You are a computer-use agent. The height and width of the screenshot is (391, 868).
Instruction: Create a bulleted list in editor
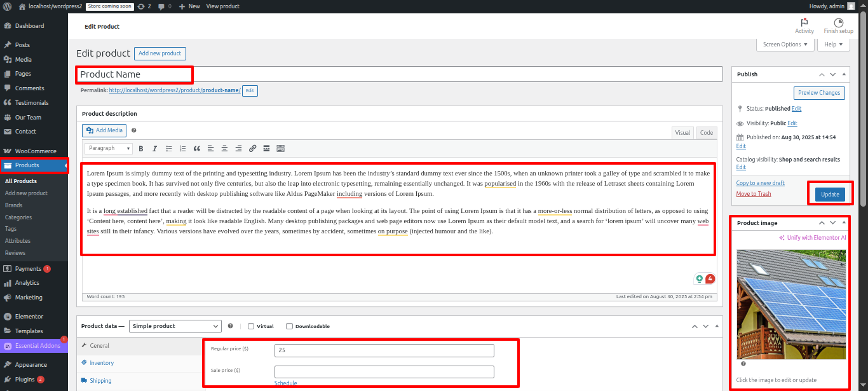pos(169,148)
